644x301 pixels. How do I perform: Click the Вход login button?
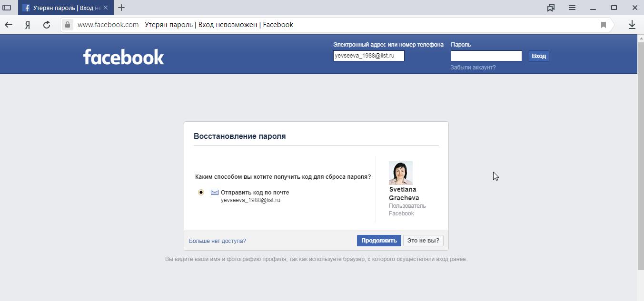tap(539, 56)
